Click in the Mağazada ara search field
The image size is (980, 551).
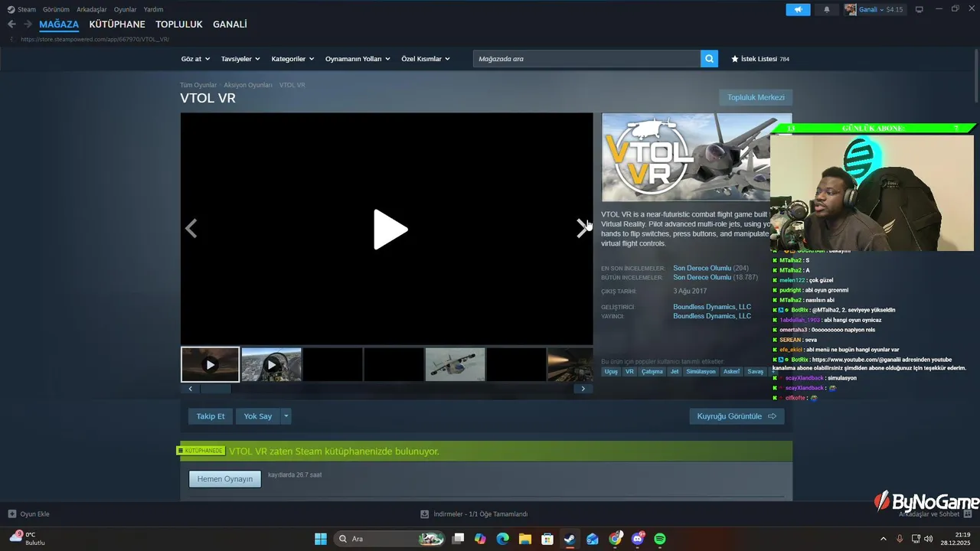(586, 59)
